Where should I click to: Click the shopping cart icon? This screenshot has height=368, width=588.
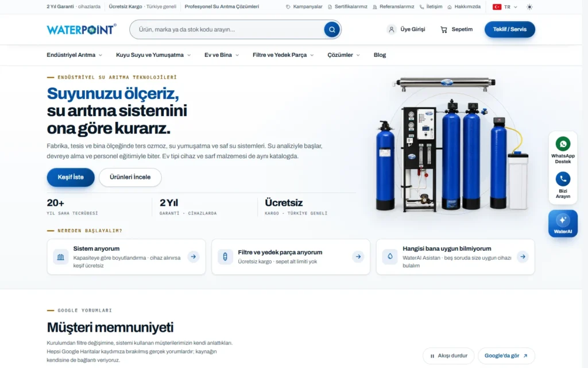pos(444,29)
